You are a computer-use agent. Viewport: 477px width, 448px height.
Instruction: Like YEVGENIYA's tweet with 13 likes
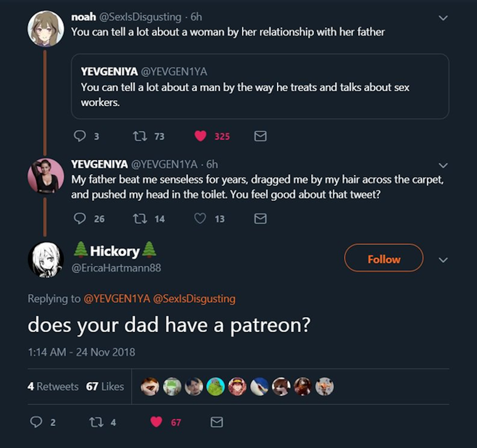pos(200,219)
